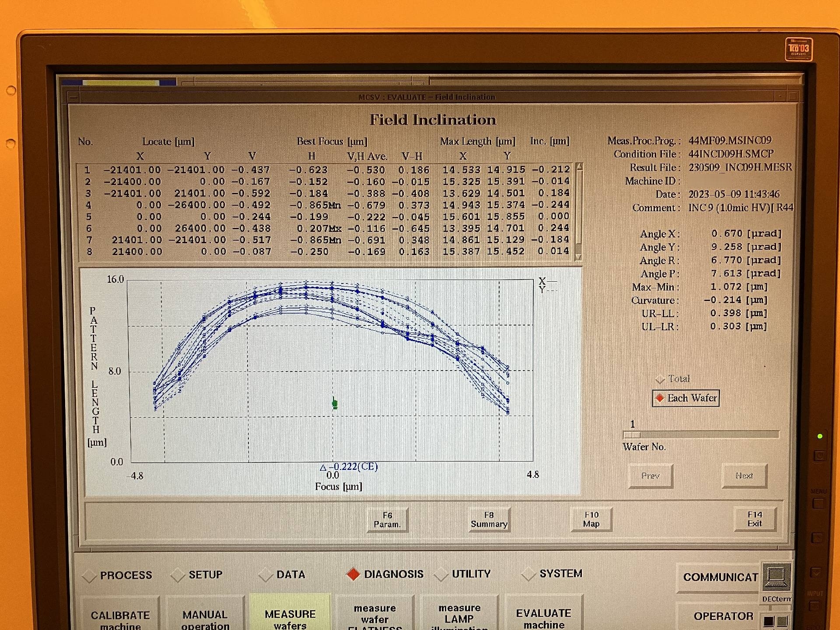
Task: Click the Angle P value 7.613
Action: 727,273
